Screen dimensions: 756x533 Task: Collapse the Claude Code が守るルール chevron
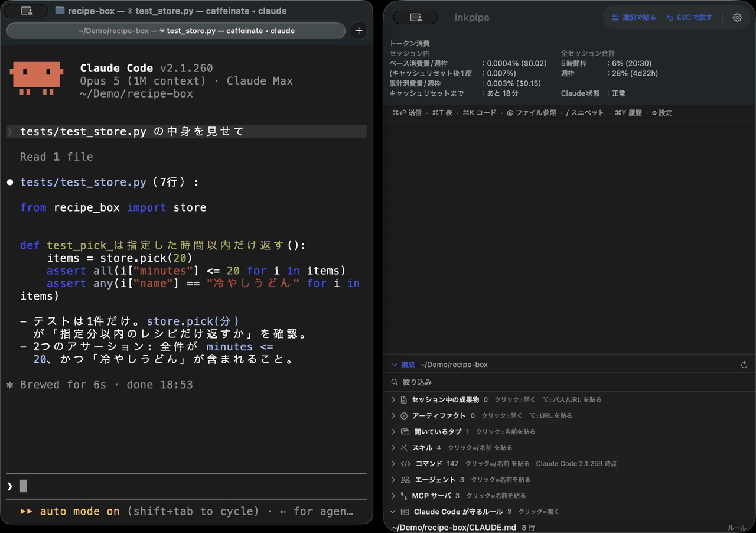coord(393,512)
